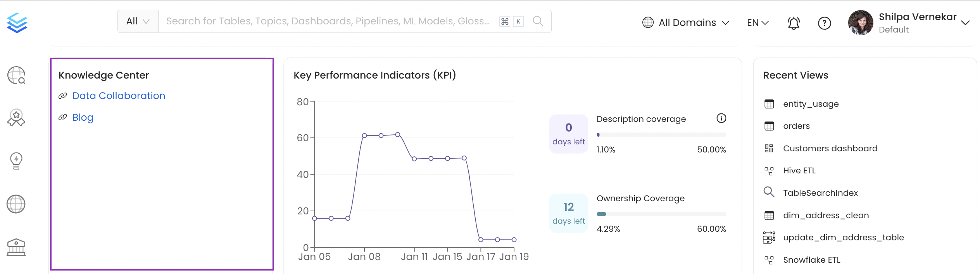The image size is (980, 274).
Task: Open the EN language dropdown
Action: point(757,23)
